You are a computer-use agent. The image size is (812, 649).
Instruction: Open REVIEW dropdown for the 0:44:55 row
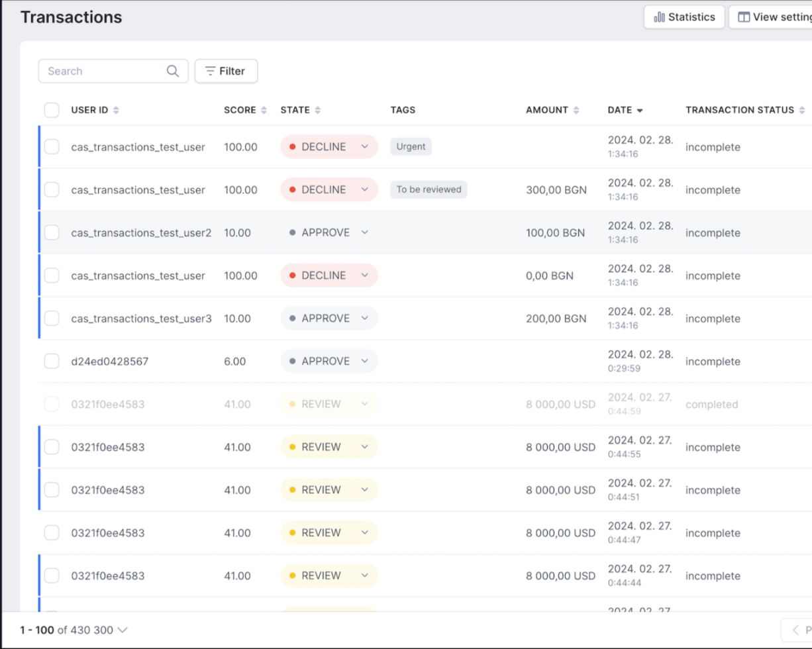[329, 447]
